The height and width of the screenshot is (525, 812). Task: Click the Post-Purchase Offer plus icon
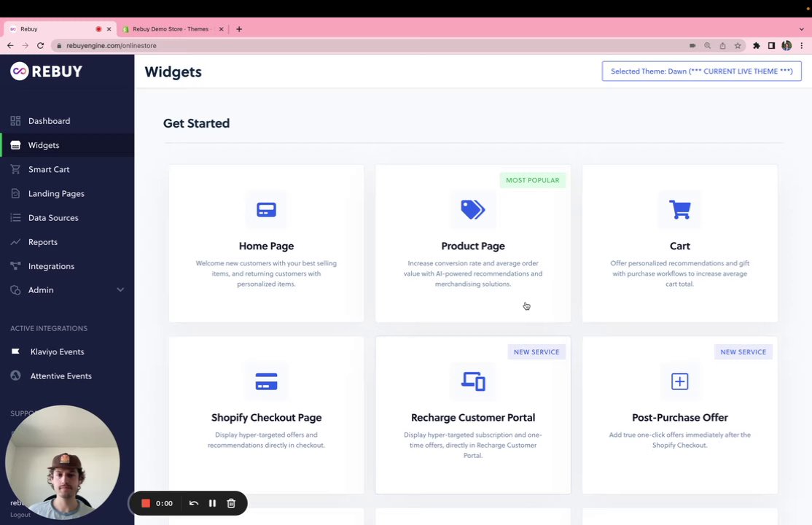coord(679,381)
